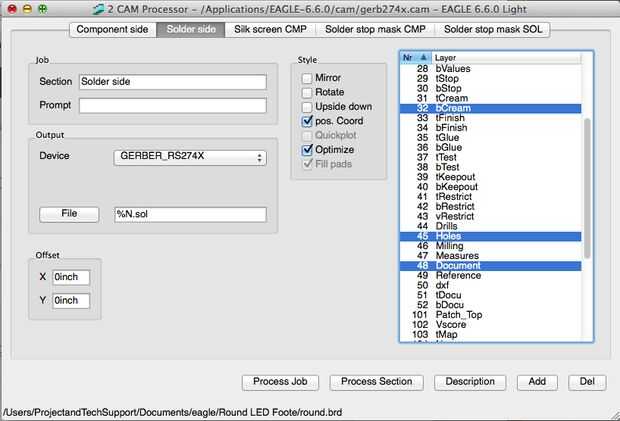The width and height of the screenshot is (620, 421).
Task: Click the Process Job button
Action: (x=280, y=382)
